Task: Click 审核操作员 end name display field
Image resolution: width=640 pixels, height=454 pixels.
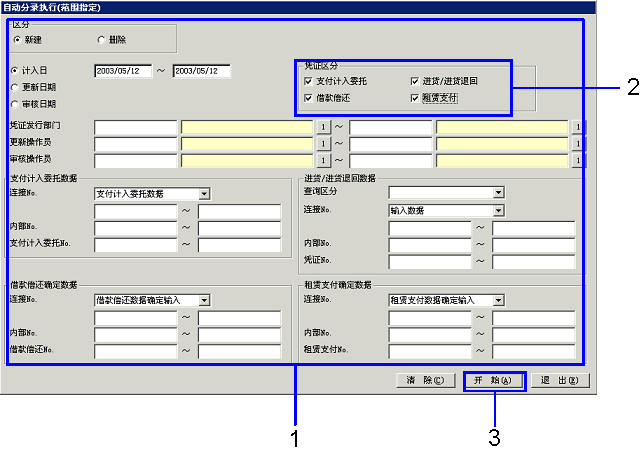Action: pos(502,160)
